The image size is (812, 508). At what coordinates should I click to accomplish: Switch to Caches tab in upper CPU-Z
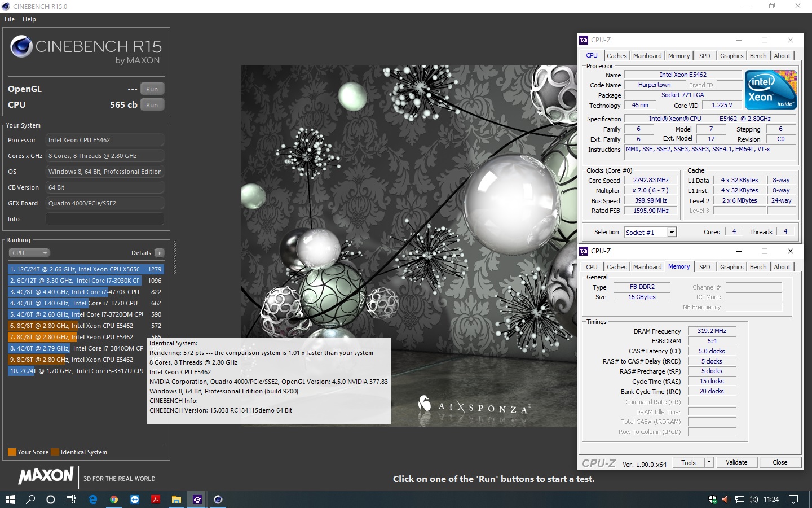click(x=617, y=56)
